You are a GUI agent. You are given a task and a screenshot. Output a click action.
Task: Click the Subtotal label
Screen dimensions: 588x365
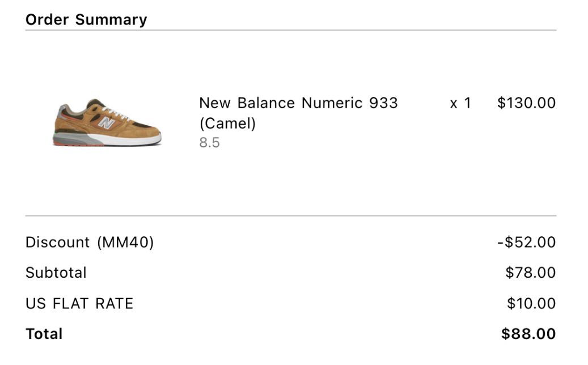click(56, 273)
